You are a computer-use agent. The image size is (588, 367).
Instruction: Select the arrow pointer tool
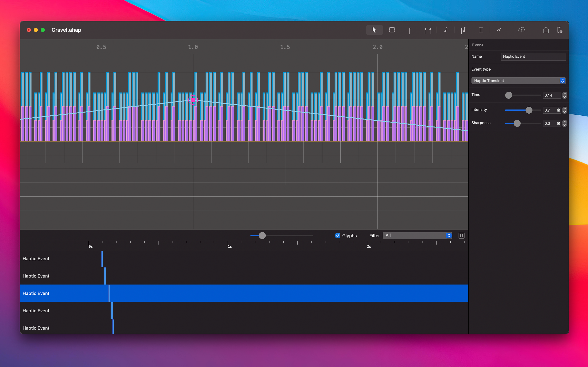tap(374, 30)
